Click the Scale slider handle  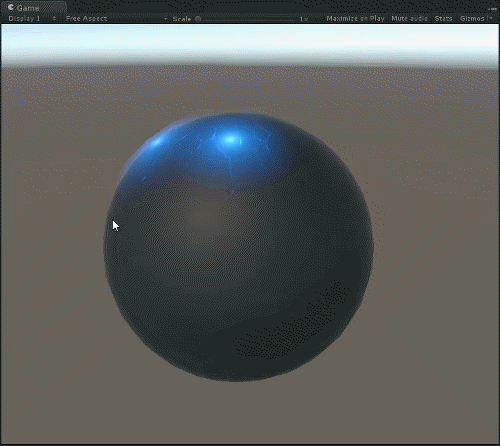[x=198, y=19]
